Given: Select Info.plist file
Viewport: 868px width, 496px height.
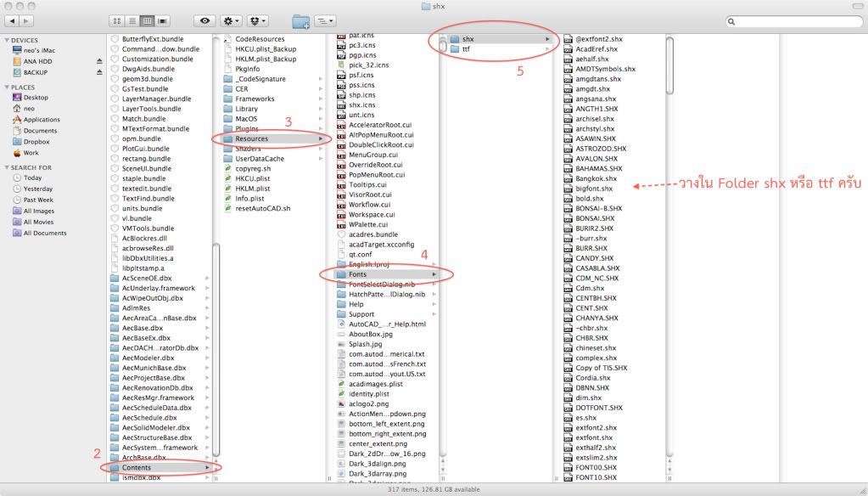Looking at the screenshot, I should (249, 199).
